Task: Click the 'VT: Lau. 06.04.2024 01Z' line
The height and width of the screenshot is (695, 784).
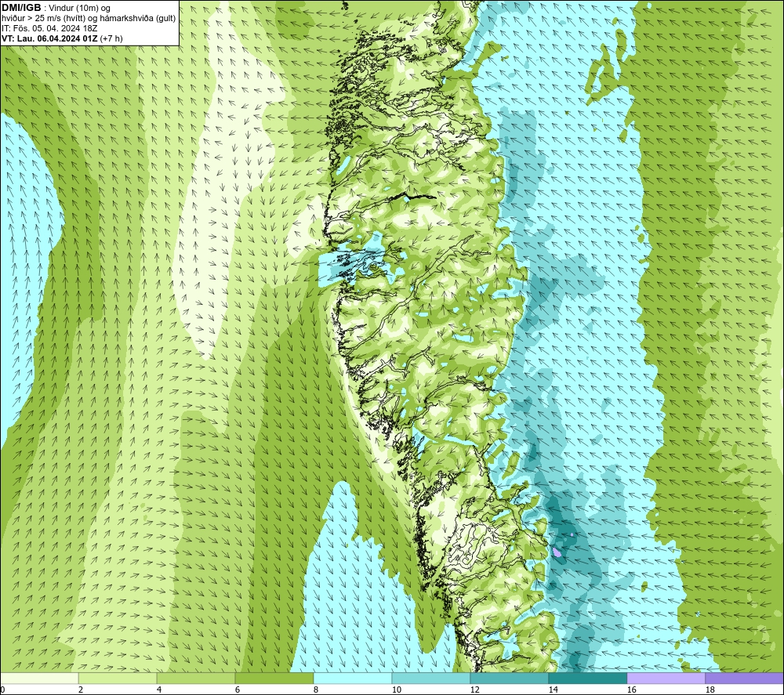Action: point(62,38)
